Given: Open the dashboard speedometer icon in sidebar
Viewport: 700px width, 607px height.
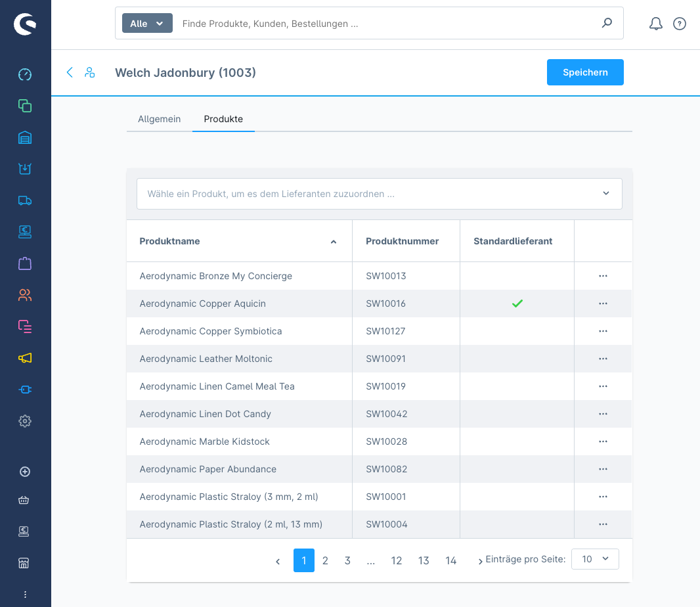Looking at the screenshot, I should pos(25,74).
